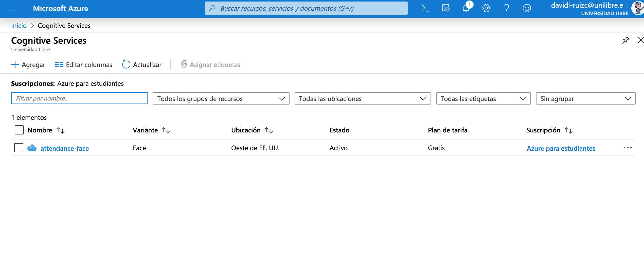Expand the Sin agrupar dropdown
The height and width of the screenshot is (273, 644).
coord(586,98)
